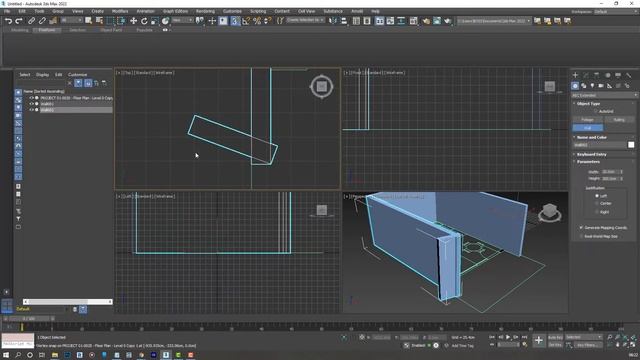The image size is (640, 360).
Task: Select the Center justification radio button
Action: click(597, 203)
